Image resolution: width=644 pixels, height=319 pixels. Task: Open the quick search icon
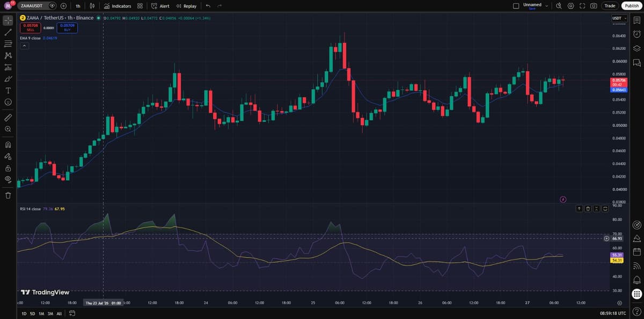click(559, 6)
